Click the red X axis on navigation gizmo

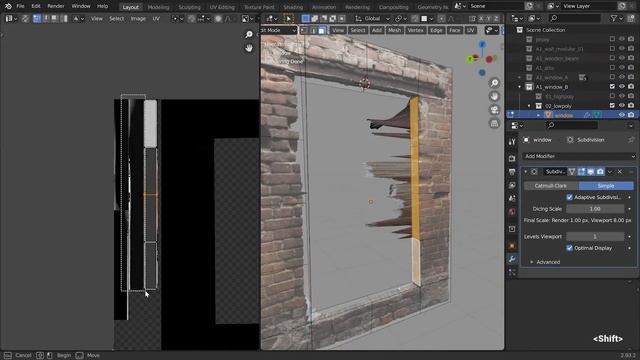489,60
